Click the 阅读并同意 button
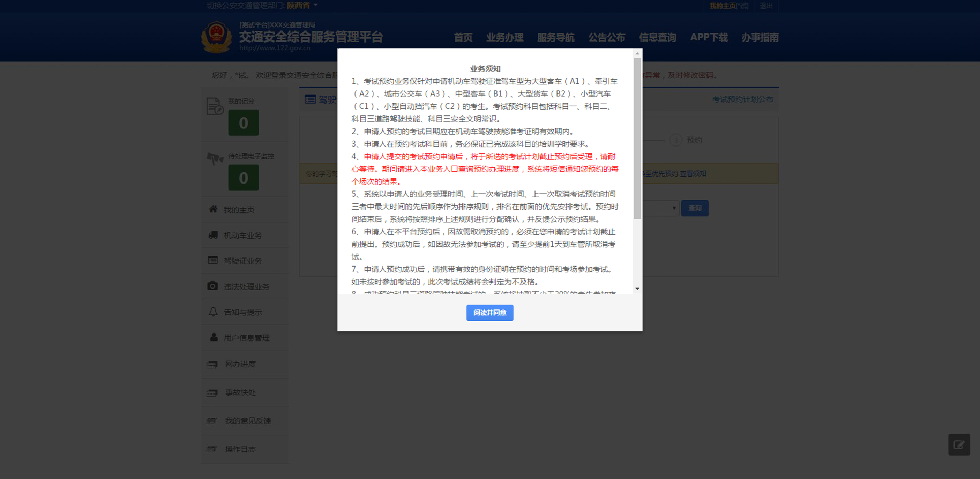The width and height of the screenshot is (980, 479). pos(489,312)
